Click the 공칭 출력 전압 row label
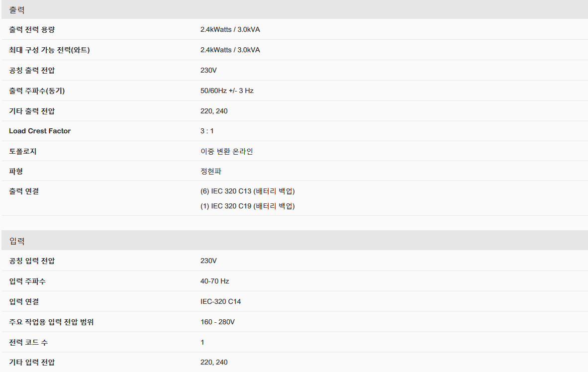This screenshot has width=588, height=372. [x=32, y=71]
